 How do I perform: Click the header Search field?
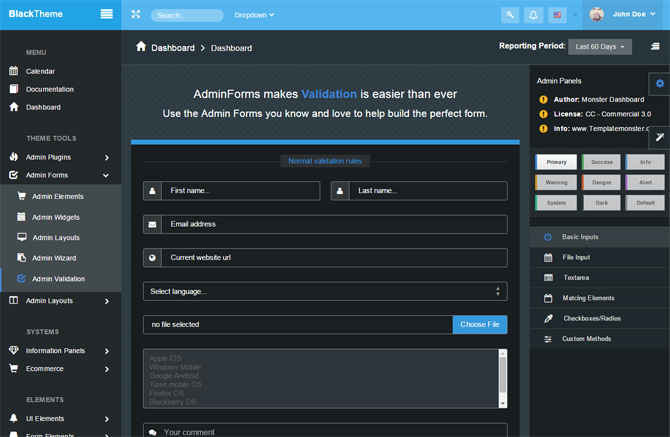pyautogui.click(x=187, y=15)
